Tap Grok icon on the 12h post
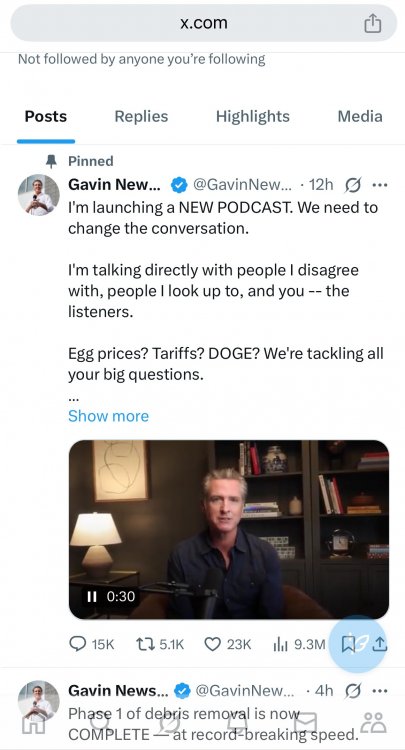The height and width of the screenshot is (750, 405). [x=352, y=185]
